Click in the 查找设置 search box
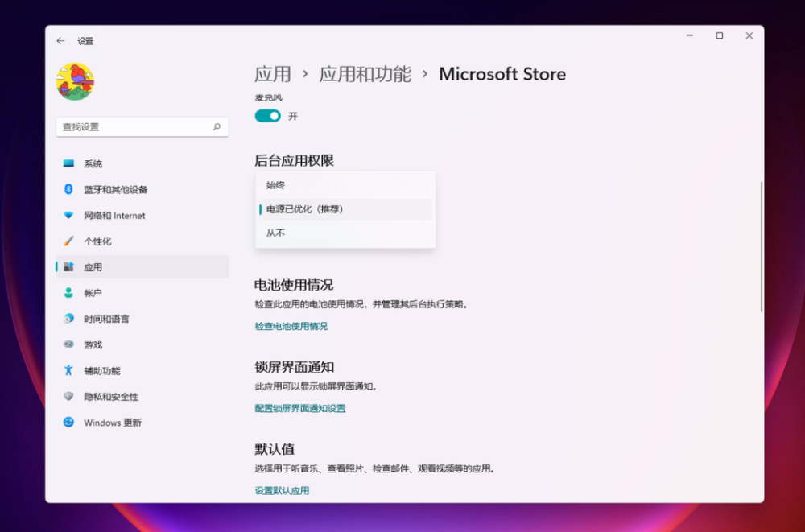This screenshot has width=805, height=532. (133, 127)
